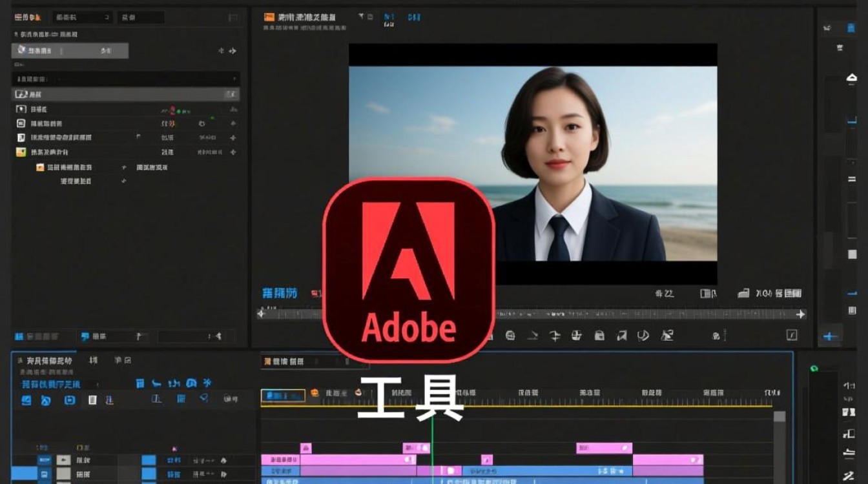Toggle the blue square on the first track header row

tap(149, 460)
